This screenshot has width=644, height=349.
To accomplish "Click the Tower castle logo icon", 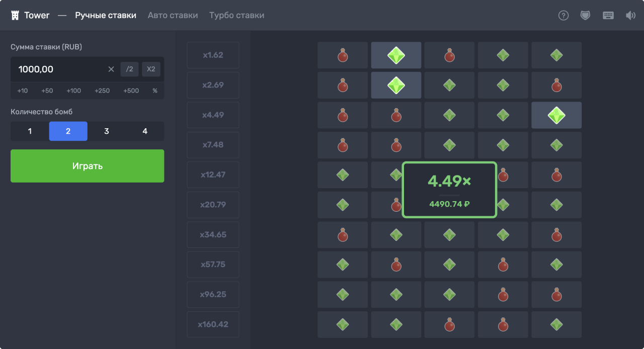I will [x=15, y=16].
